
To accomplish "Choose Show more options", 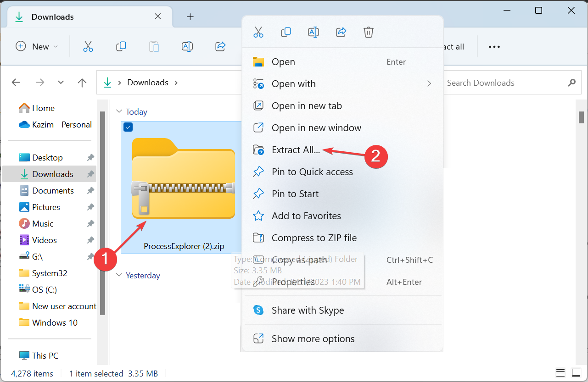I will [342, 339].
